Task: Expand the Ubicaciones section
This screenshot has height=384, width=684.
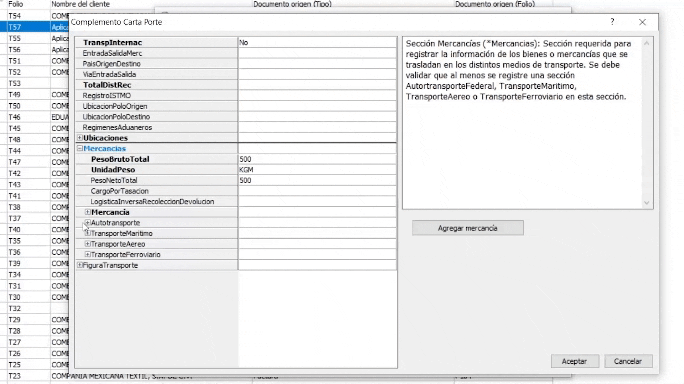Action: 80,138
